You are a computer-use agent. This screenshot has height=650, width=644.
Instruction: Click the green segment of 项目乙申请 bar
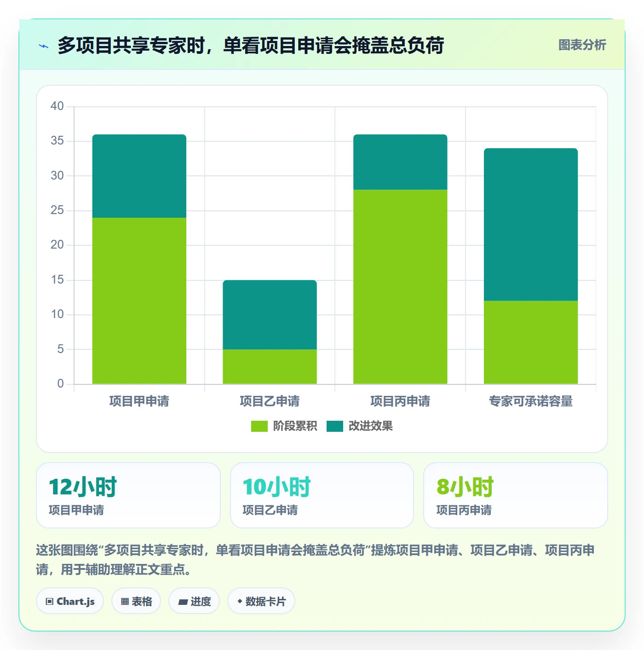pyautogui.click(x=270, y=366)
